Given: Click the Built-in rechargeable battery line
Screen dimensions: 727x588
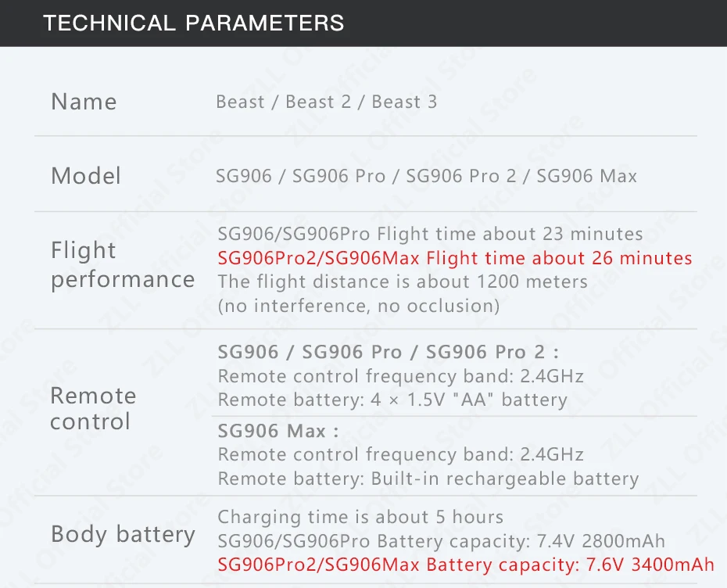Looking at the screenshot, I should [428, 479].
